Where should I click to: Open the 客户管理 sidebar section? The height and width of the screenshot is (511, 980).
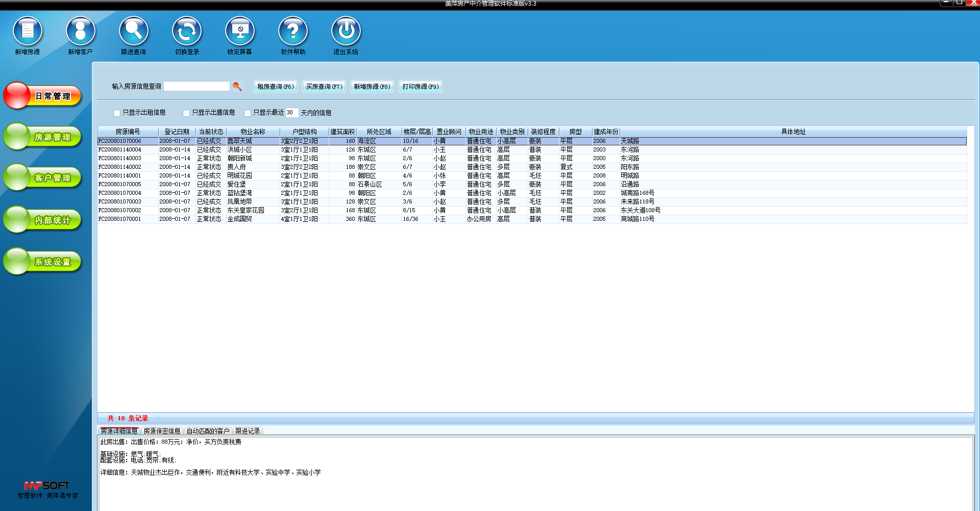pyautogui.click(x=43, y=177)
